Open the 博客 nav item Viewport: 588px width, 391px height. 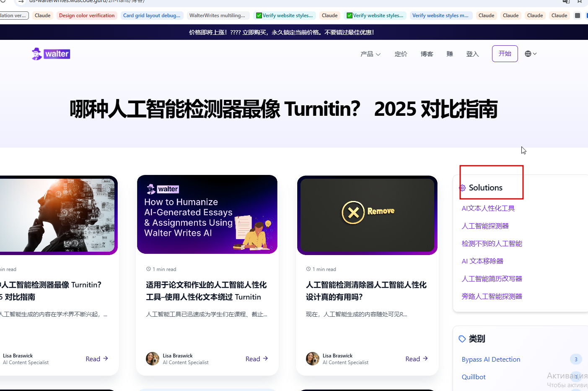point(427,54)
